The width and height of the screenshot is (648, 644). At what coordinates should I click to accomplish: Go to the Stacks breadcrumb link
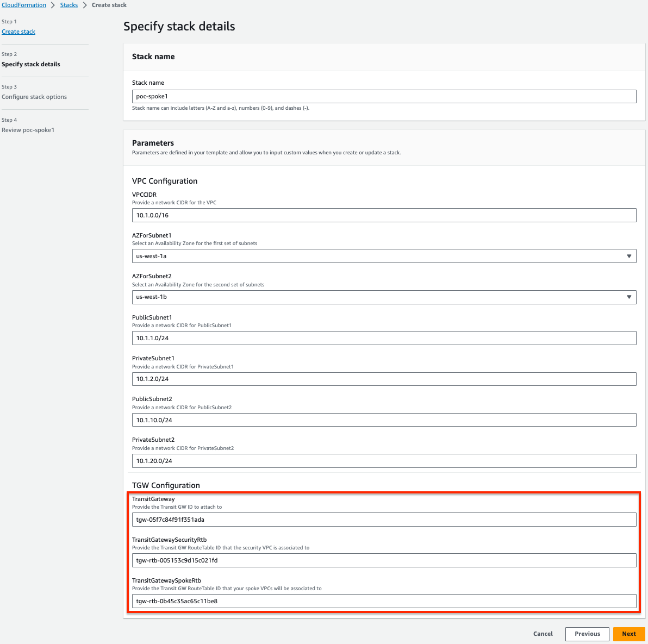click(x=69, y=5)
